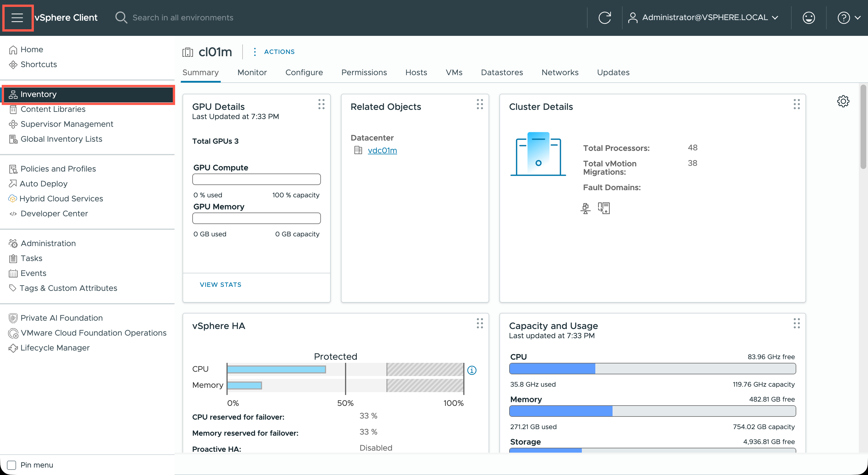
Task: Open the ACTIONS menu for cl01m
Action: (274, 52)
